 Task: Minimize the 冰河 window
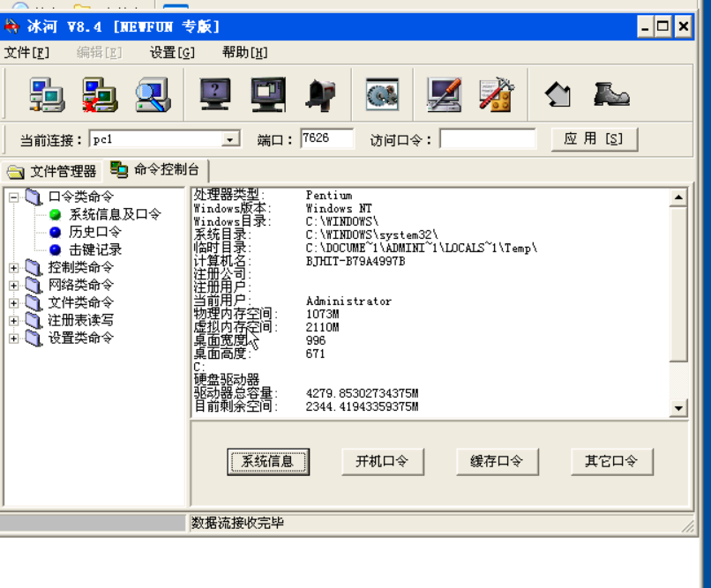click(x=645, y=26)
